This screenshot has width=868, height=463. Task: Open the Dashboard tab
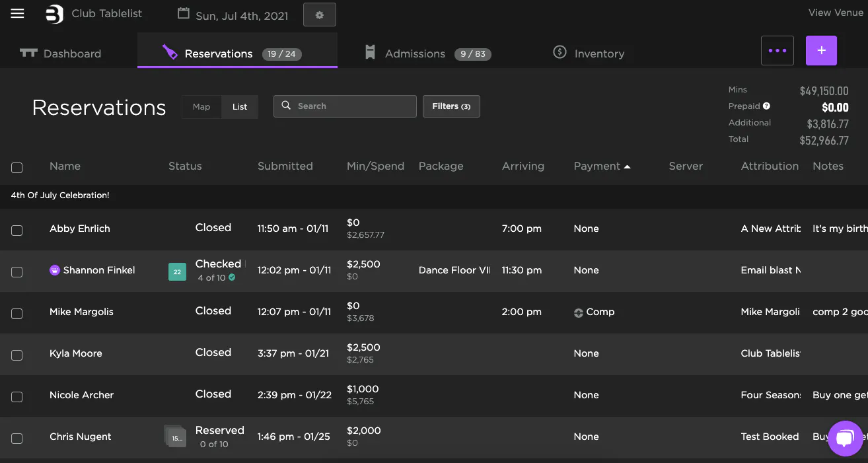[x=72, y=53]
